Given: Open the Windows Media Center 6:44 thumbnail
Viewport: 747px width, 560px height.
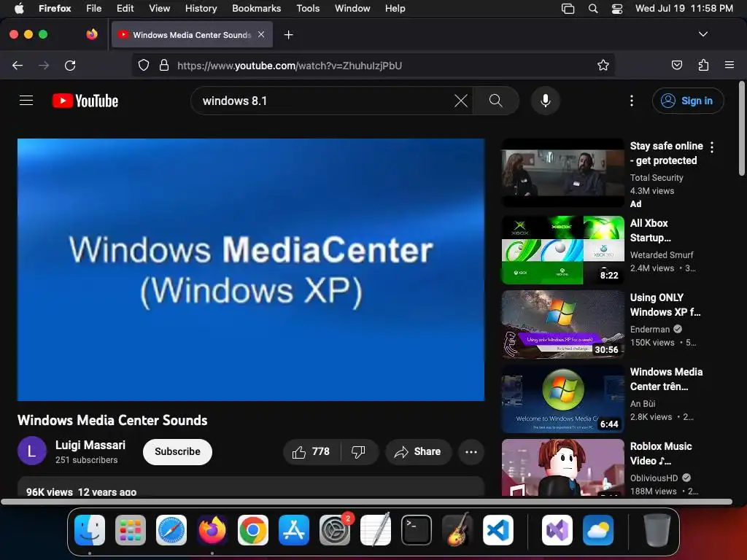Looking at the screenshot, I should tap(562, 399).
